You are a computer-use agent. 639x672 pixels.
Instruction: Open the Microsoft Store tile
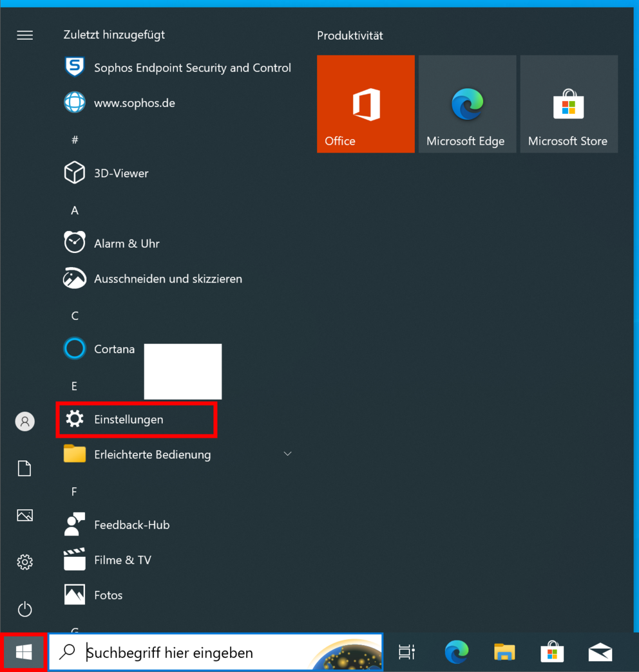(569, 104)
